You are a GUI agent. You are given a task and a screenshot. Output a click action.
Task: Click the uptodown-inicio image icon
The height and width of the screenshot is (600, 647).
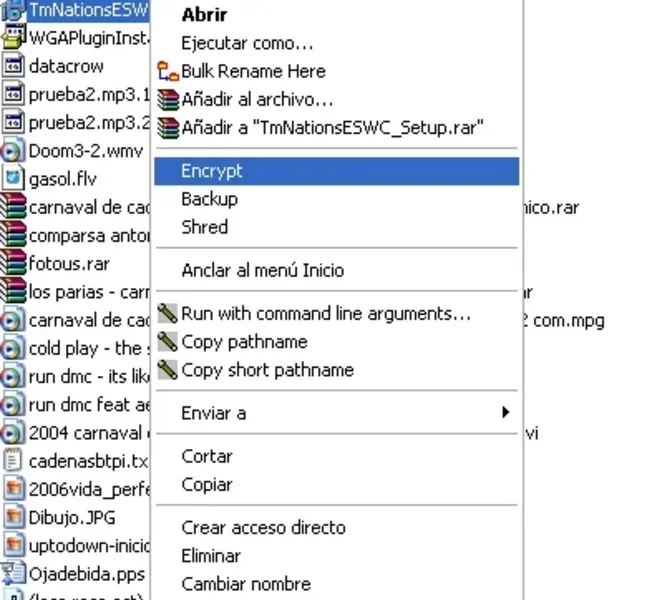coord(13,546)
